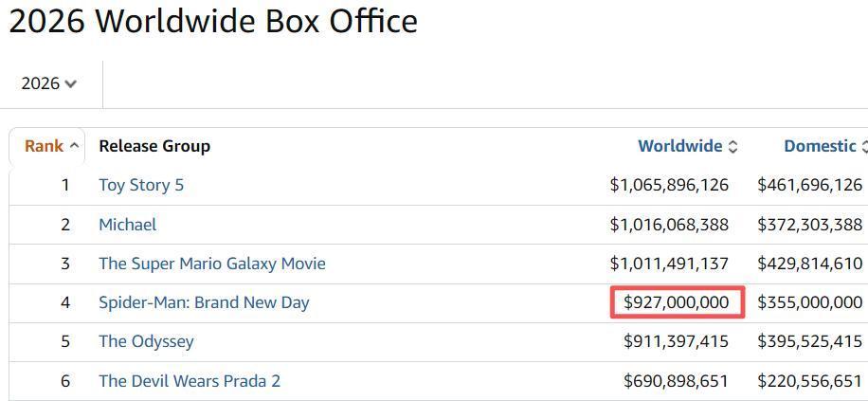
Task: Click Toy Story 5 worldwide gross $1,065,896,126
Action: (669, 185)
